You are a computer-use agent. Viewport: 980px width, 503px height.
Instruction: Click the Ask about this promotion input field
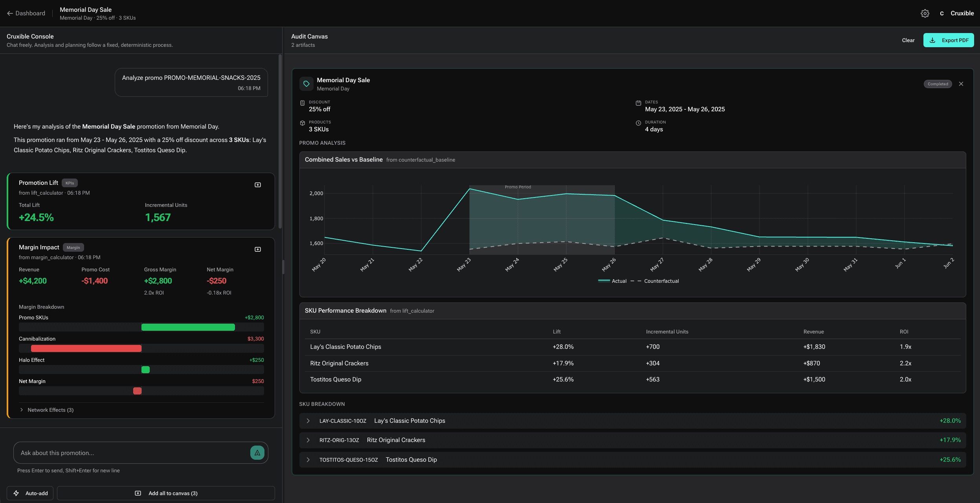tap(130, 453)
